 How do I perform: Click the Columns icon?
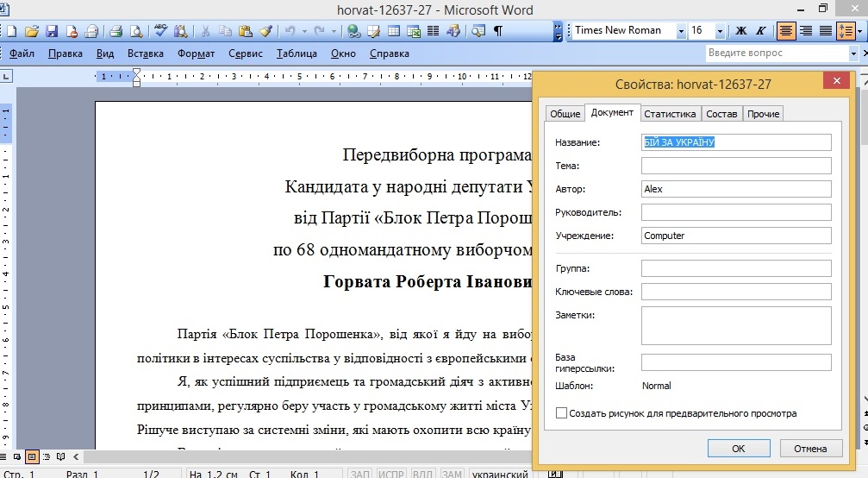point(434,31)
